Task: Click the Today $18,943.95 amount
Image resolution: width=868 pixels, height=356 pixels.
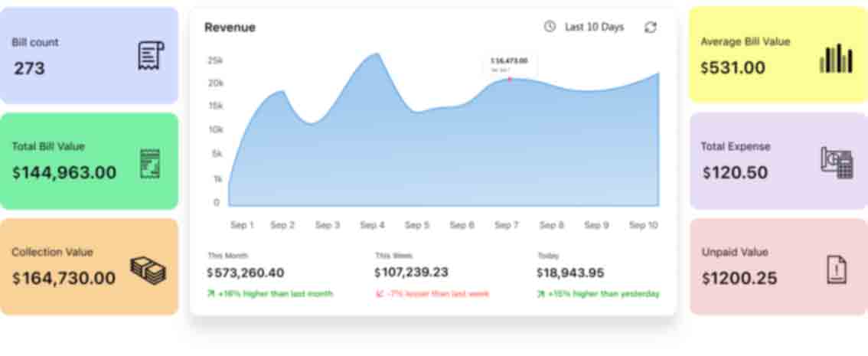Action: (x=570, y=273)
